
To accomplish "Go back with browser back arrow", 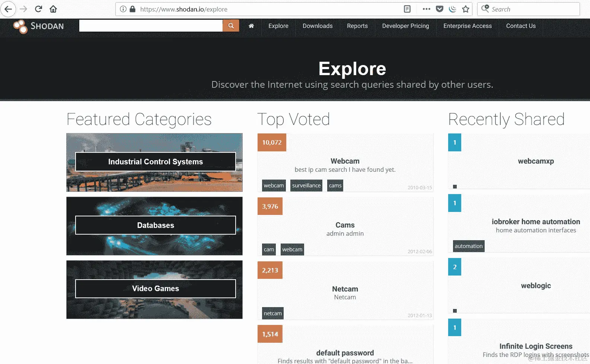I will pos(8,9).
